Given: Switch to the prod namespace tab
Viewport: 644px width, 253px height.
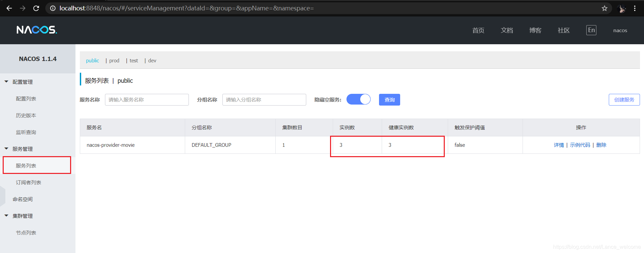Looking at the screenshot, I should pos(114,61).
